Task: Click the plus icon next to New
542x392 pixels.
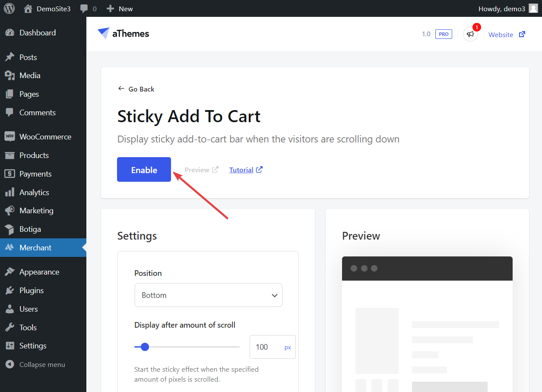Action: click(x=111, y=9)
